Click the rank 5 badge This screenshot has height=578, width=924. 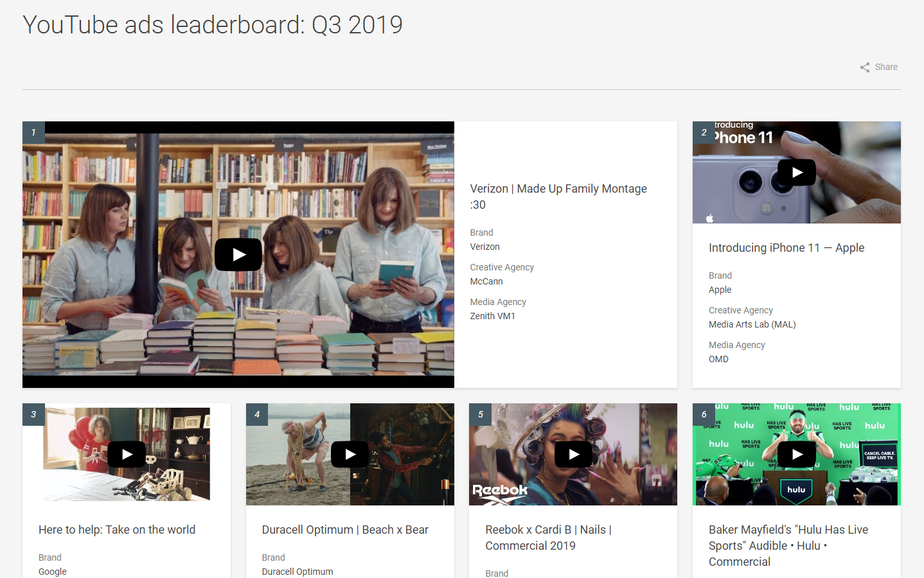480,414
